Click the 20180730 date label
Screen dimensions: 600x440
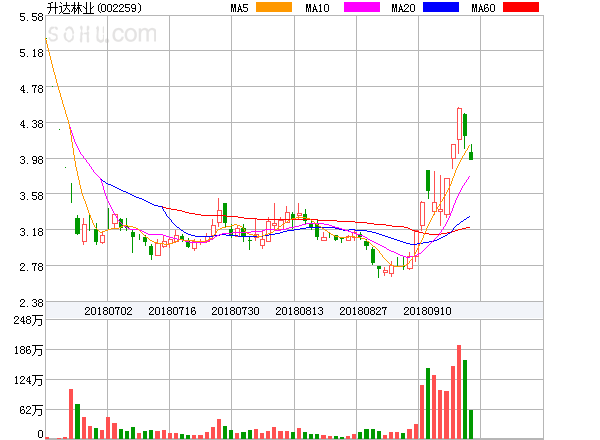[235, 311]
